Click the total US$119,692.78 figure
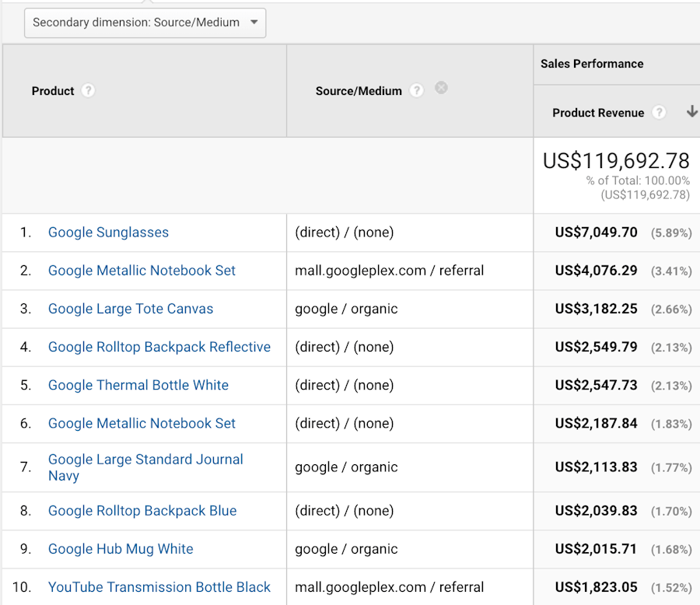Viewport: 700px width, 605px height. pyautogui.click(x=616, y=161)
